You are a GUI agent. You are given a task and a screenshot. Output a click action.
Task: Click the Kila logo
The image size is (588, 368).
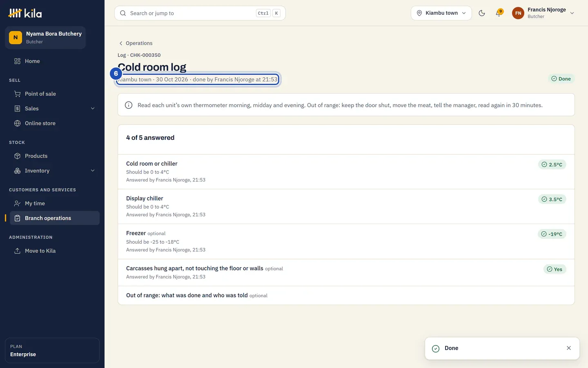25,13
